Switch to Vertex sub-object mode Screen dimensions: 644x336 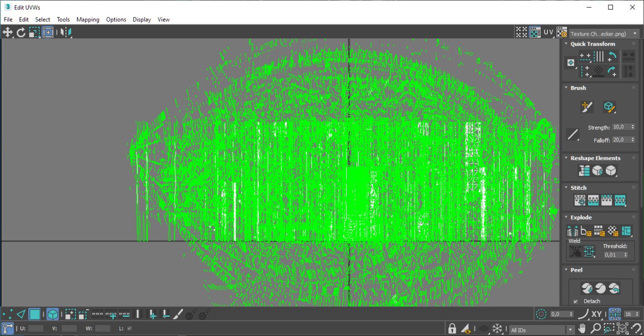8,315
